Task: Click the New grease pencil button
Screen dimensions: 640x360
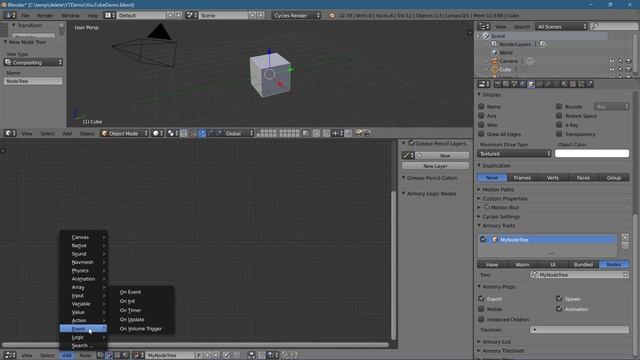Action: 444,156
